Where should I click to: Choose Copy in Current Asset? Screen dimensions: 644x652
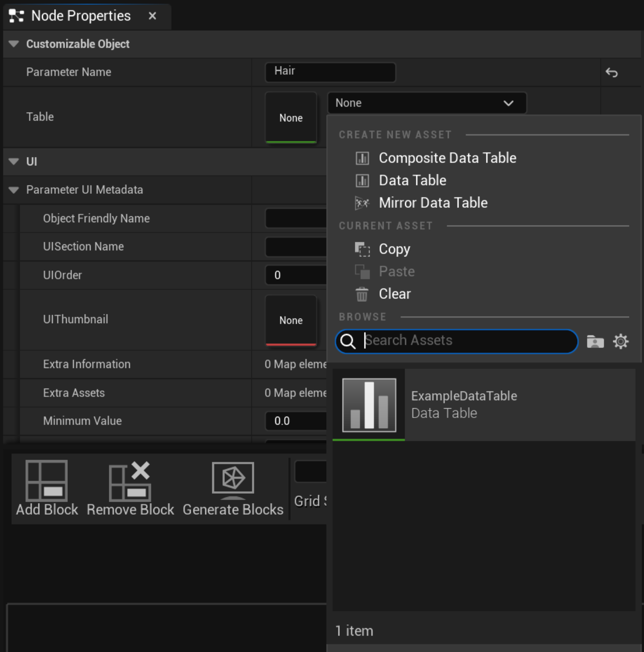click(x=394, y=249)
